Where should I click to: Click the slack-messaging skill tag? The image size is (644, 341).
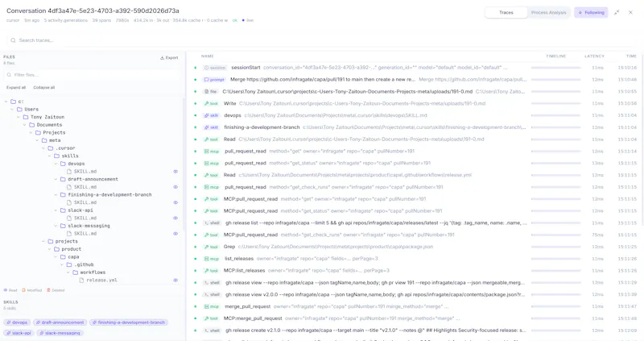pos(60,333)
